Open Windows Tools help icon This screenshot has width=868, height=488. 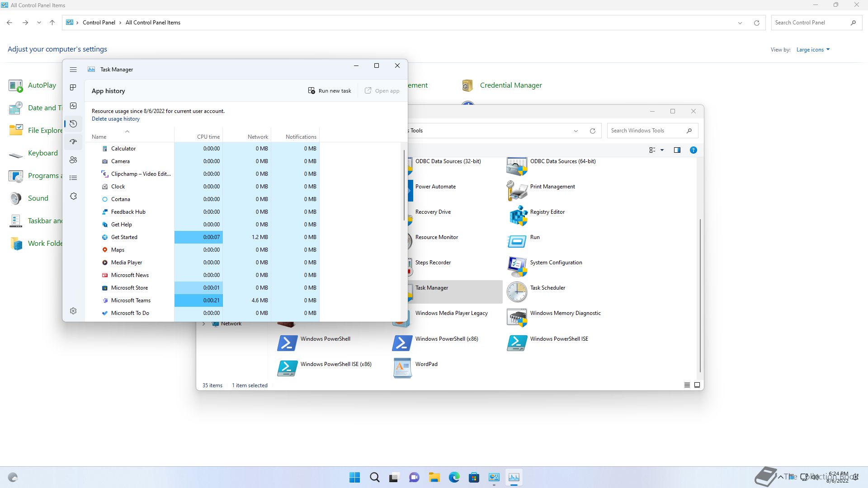(x=693, y=150)
